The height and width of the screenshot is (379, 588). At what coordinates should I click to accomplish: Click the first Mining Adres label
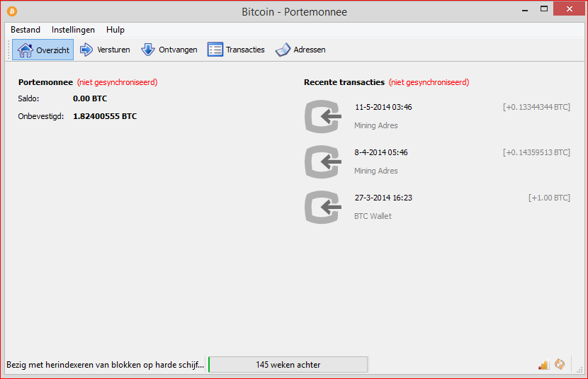point(375,125)
